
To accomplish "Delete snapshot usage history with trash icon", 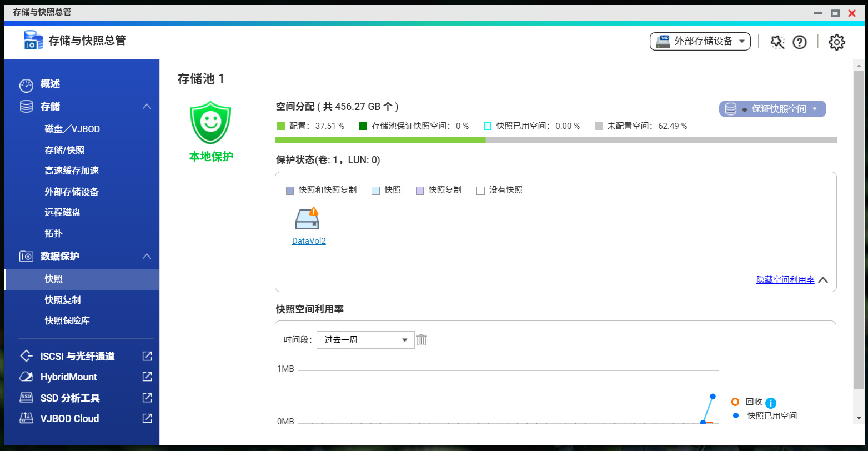I will pos(422,340).
